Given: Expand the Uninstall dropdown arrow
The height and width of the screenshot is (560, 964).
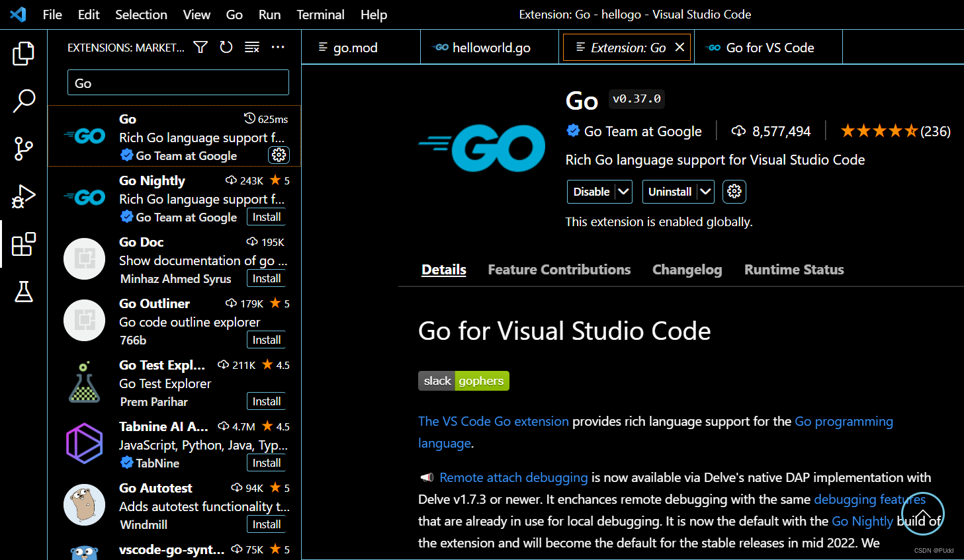Looking at the screenshot, I should (x=706, y=192).
